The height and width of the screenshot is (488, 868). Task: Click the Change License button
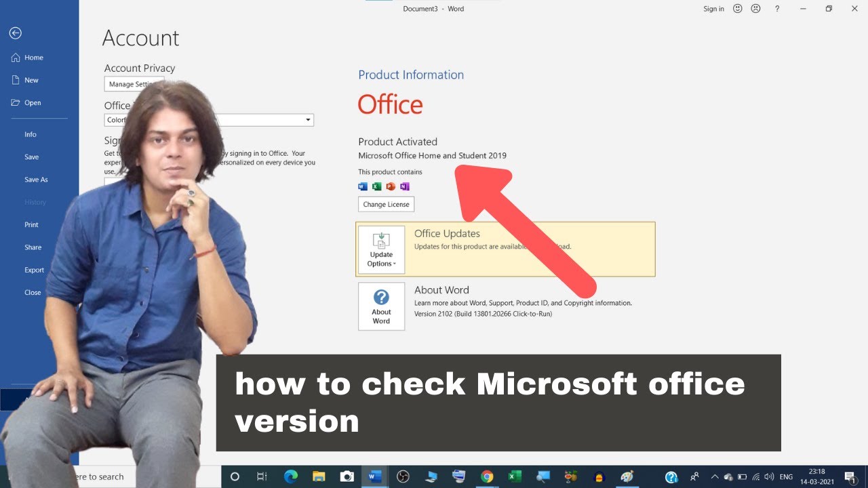[386, 204]
